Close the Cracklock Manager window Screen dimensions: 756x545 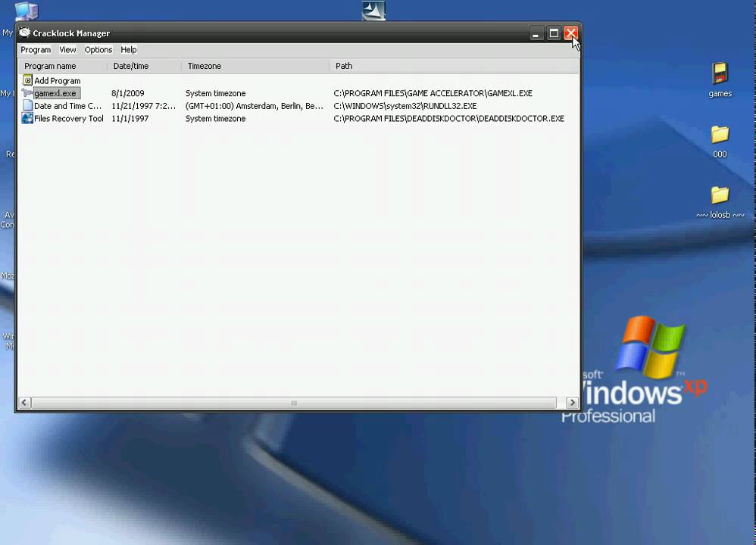pyautogui.click(x=571, y=33)
